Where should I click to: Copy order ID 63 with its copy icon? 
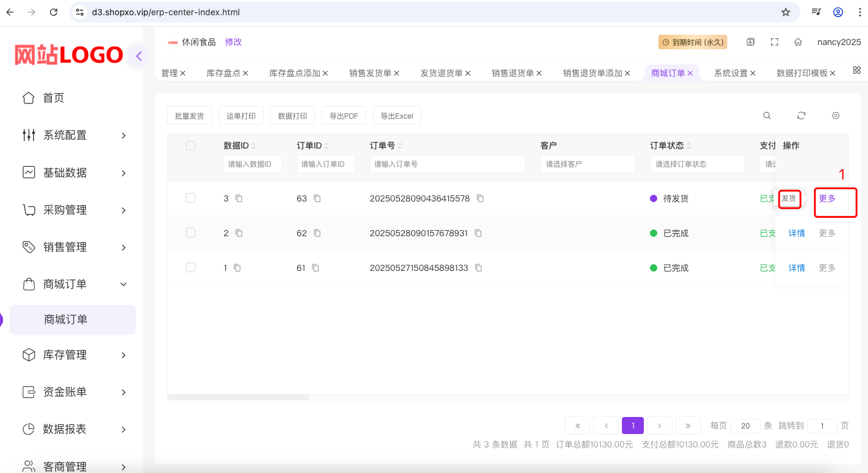(317, 198)
